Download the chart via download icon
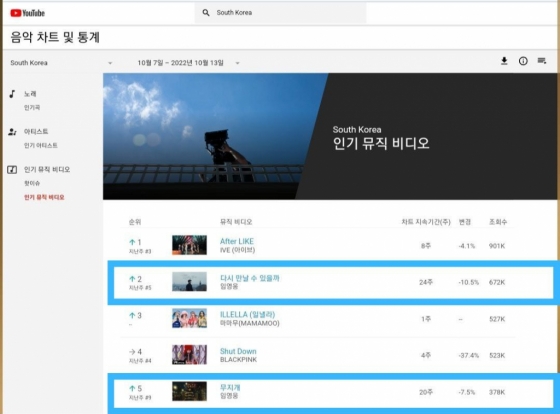This screenshot has height=414, width=560. click(504, 61)
